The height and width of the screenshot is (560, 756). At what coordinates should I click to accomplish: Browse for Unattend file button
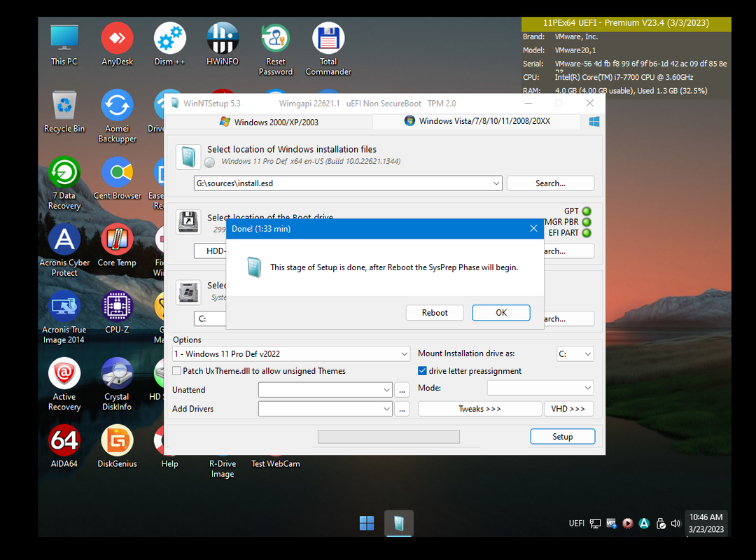[402, 390]
